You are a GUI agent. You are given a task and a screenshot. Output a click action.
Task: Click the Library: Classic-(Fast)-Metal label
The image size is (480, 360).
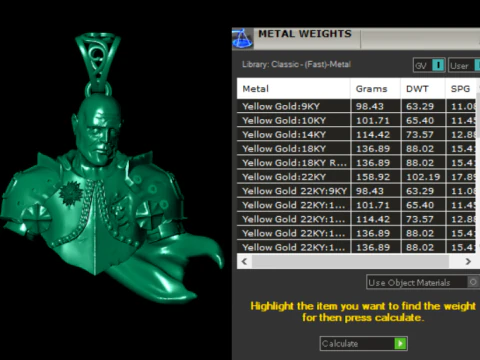(x=296, y=64)
